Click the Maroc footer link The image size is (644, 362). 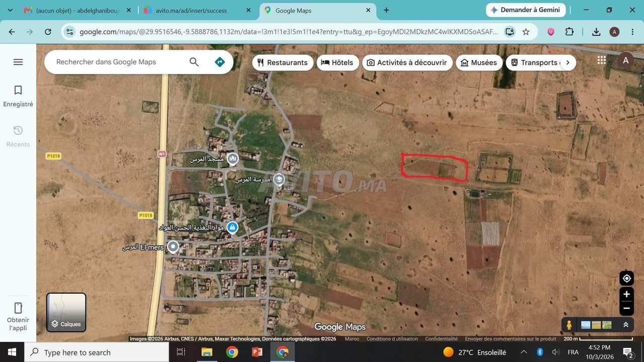coord(352,339)
